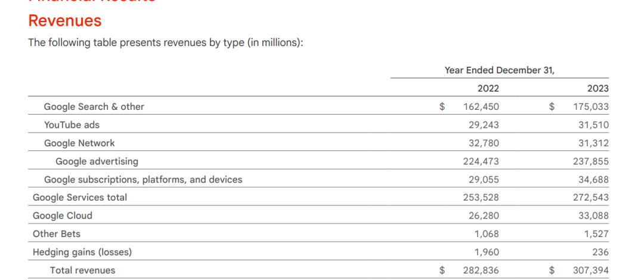The image size is (644, 280).
Task: Click the Other Bets row label
Action: pyautogui.click(x=57, y=233)
